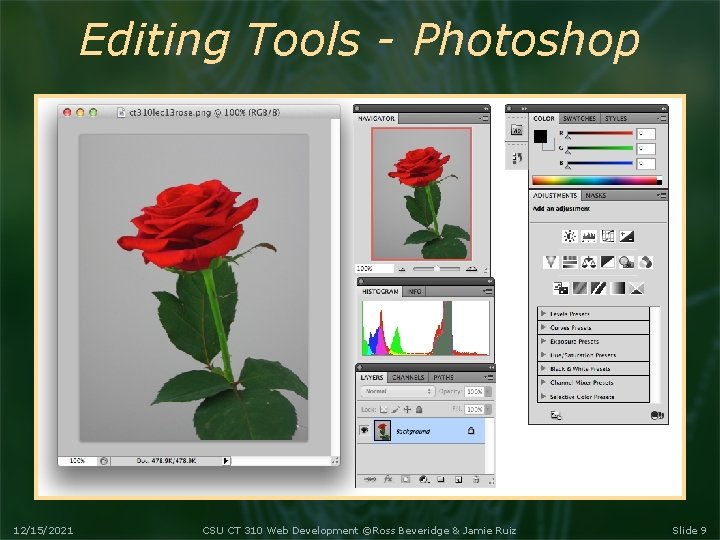Add a Posterize adjustment

tap(579, 288)
